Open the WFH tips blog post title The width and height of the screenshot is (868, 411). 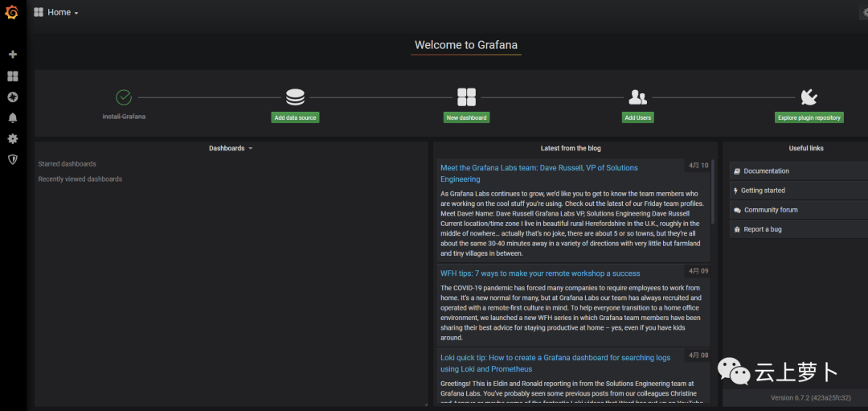click(540, 273)
